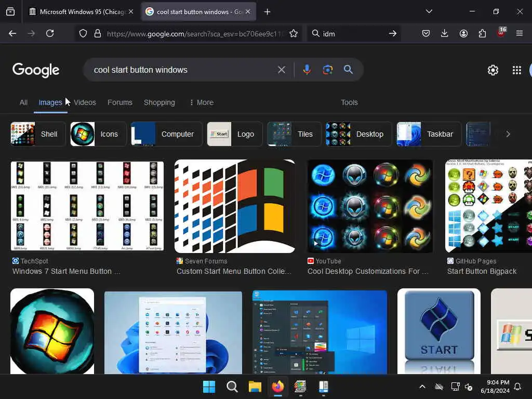Open the Google apps grid
Screen dimensions: 532x399
point(517,70)
